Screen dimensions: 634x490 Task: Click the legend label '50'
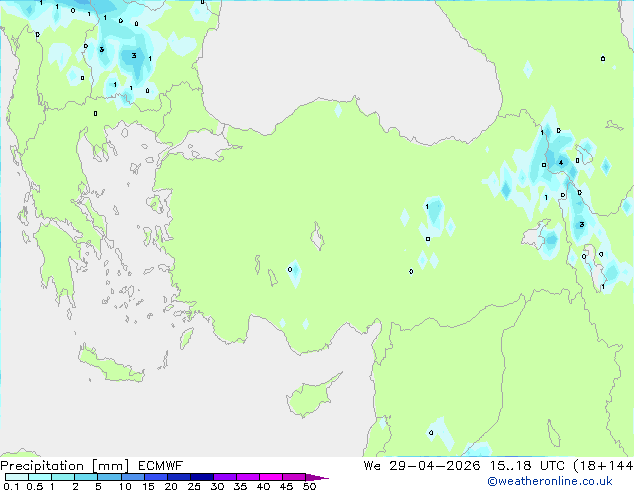[x=309, y=486]
